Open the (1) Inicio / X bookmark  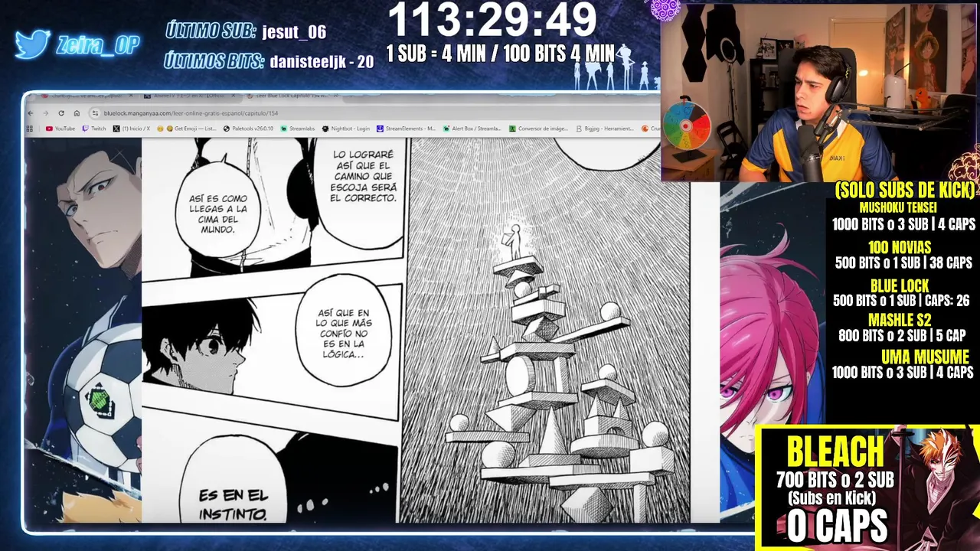click(x=132, y=129)
